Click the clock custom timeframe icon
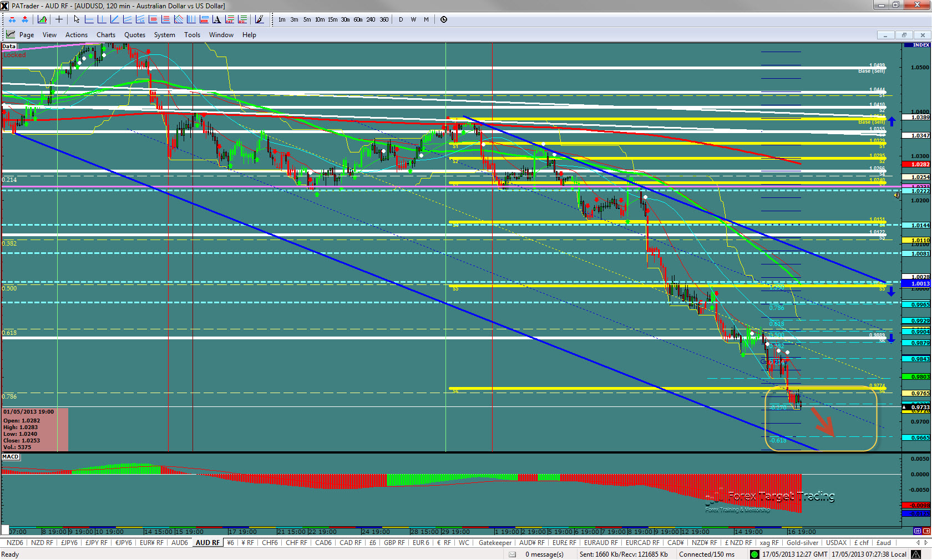This screenshot has height=560, width=932. (x=444, y=19)
